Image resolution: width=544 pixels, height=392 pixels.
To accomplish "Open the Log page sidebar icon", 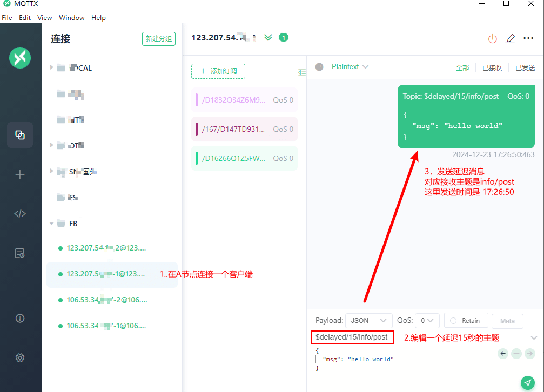I will click(20, 253).
